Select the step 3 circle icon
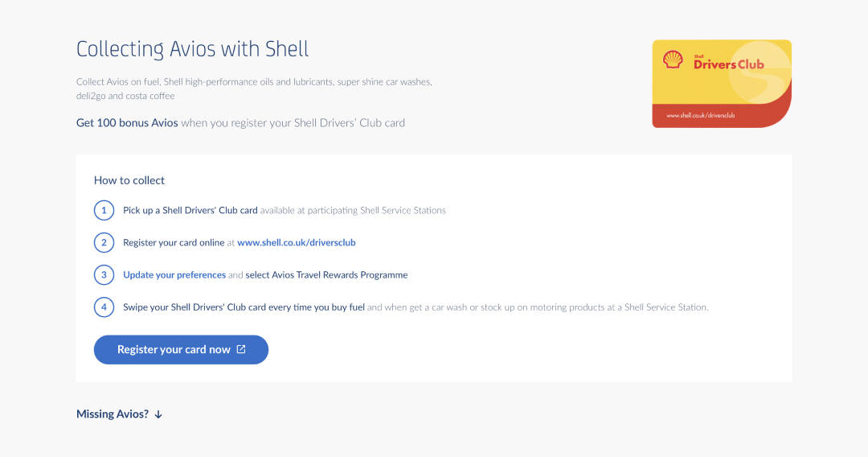Image resolution: width=868 pixels, height=457 pixels. tap(104, 275)
